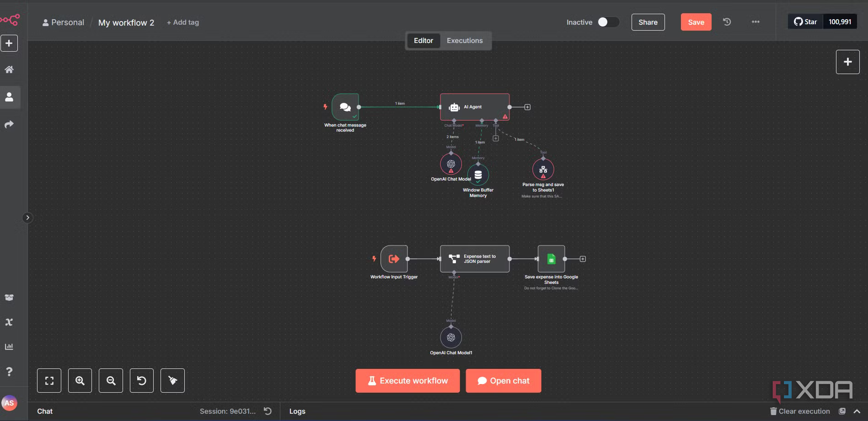
Task: Open the Personal user icon in sidebar
Action: click(x=9, y=97)
